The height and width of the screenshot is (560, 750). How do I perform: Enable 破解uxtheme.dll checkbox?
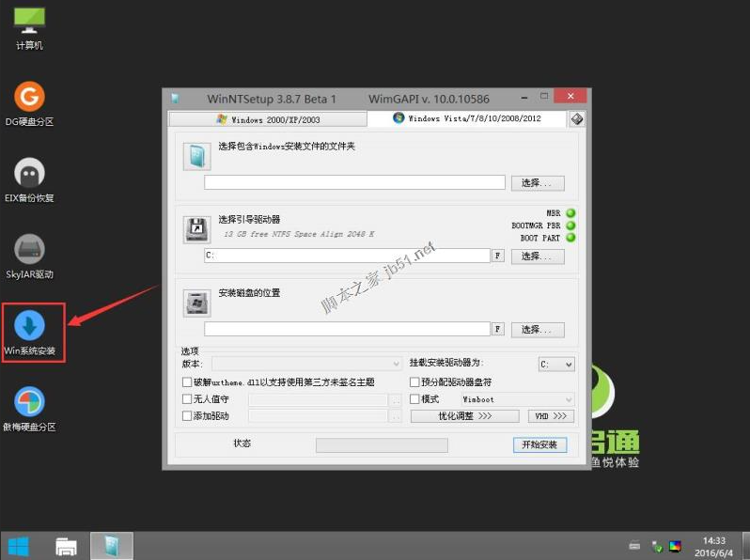187,382
